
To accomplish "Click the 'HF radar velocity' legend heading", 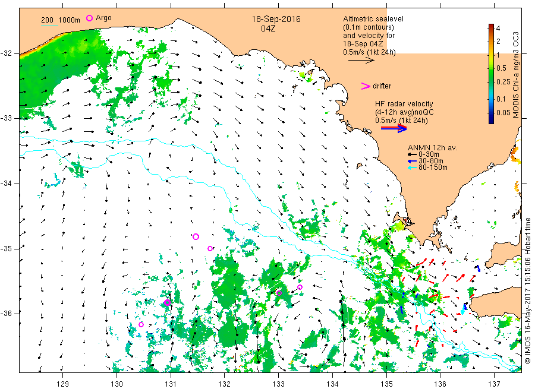I will tap(404, 103).
